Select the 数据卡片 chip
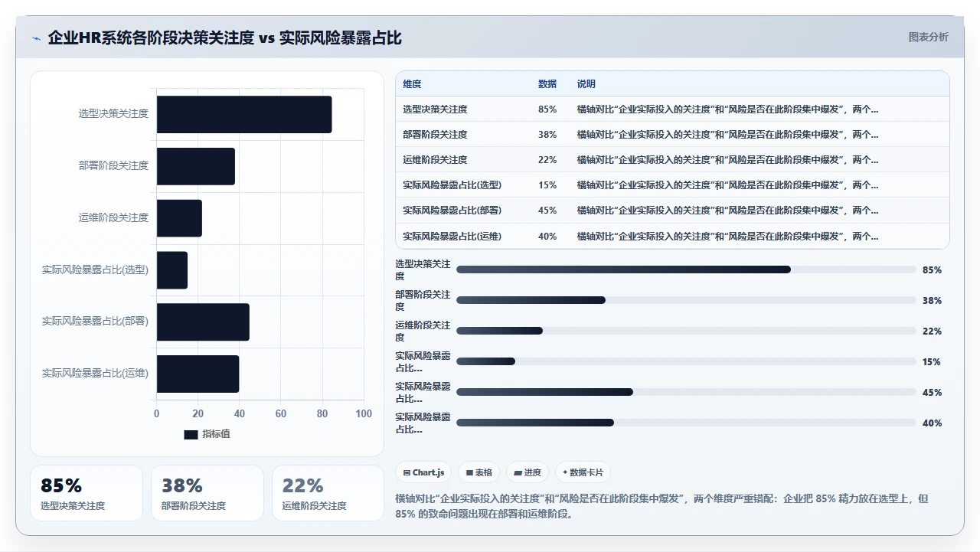This screenshot has width=980, height=552. click(583, 472)
